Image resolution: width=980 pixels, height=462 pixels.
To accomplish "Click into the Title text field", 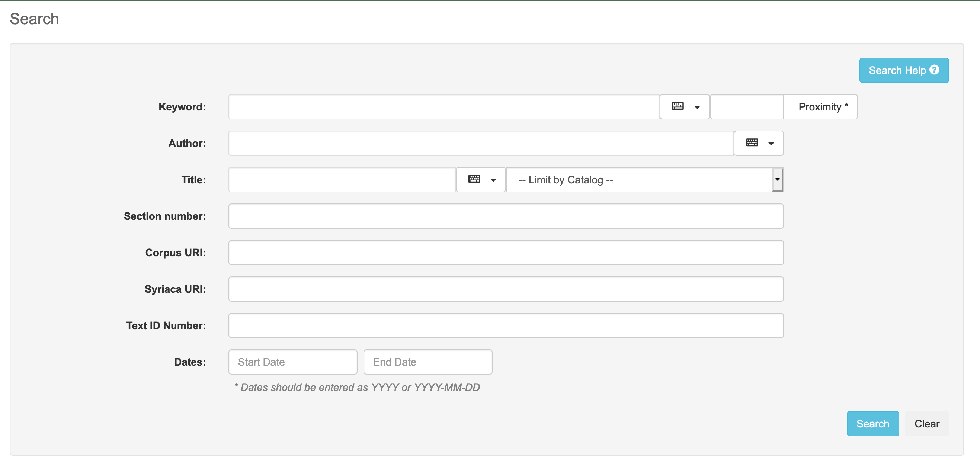I will tap(342, 179).
